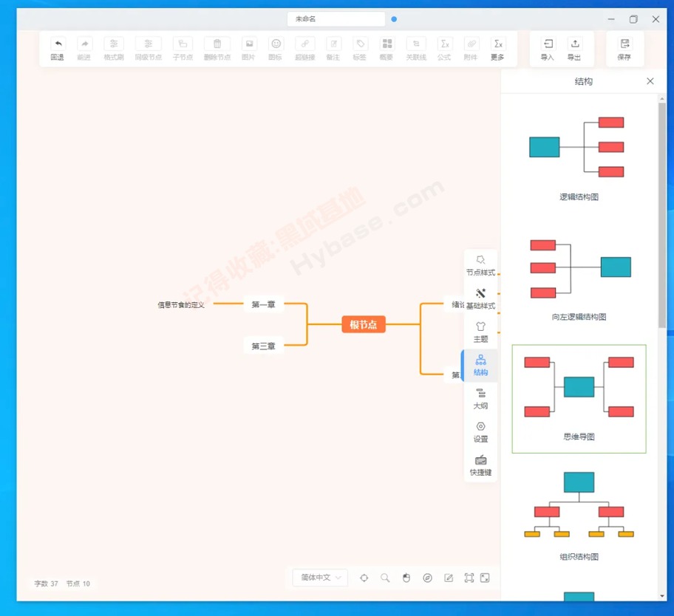Screen dimensions: 674x616
Task: Click the fit canvas frame icon
Action: pos(469,578)
